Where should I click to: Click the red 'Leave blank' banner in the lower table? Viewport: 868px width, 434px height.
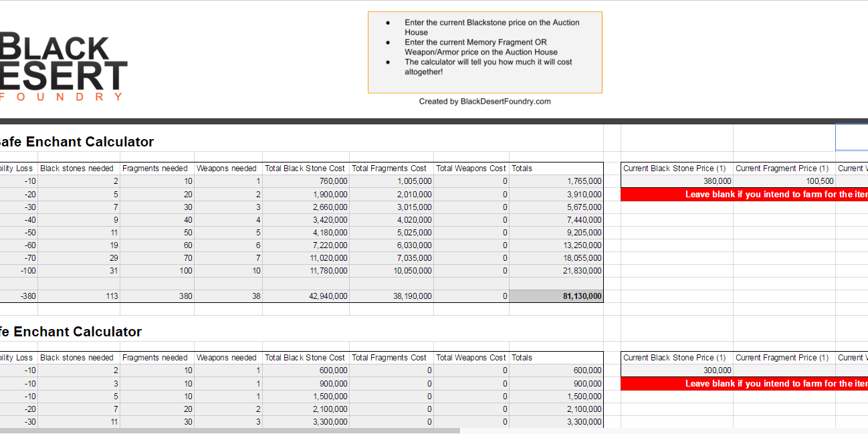pos(744,384)
